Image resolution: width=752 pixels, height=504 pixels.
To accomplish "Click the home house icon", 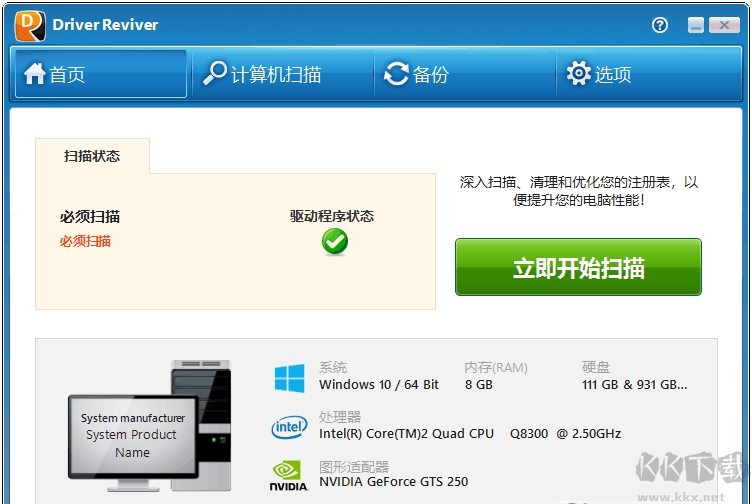I will pyautogui.click(x=35, y=74).
